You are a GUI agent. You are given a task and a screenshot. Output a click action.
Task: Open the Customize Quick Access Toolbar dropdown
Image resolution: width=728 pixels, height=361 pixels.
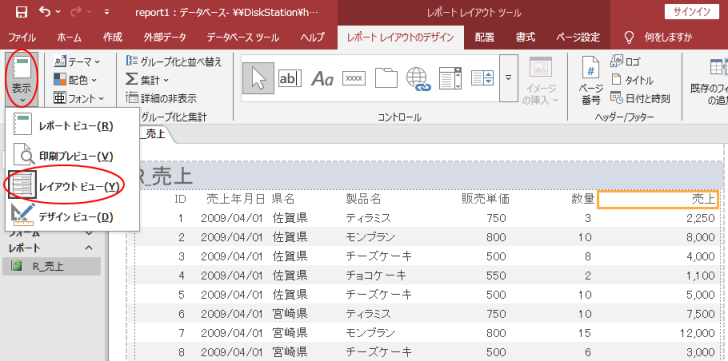coord(107,13)
